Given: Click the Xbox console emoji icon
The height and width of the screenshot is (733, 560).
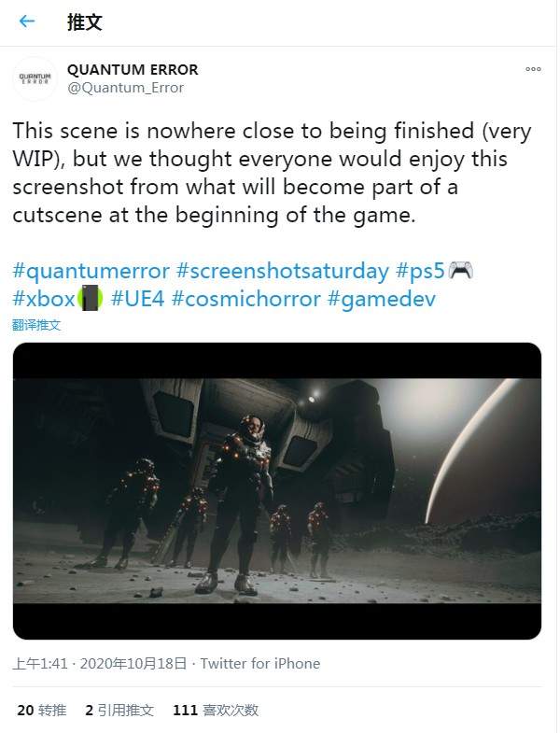Looking at the screenshot, I should (x=90, y=298).
